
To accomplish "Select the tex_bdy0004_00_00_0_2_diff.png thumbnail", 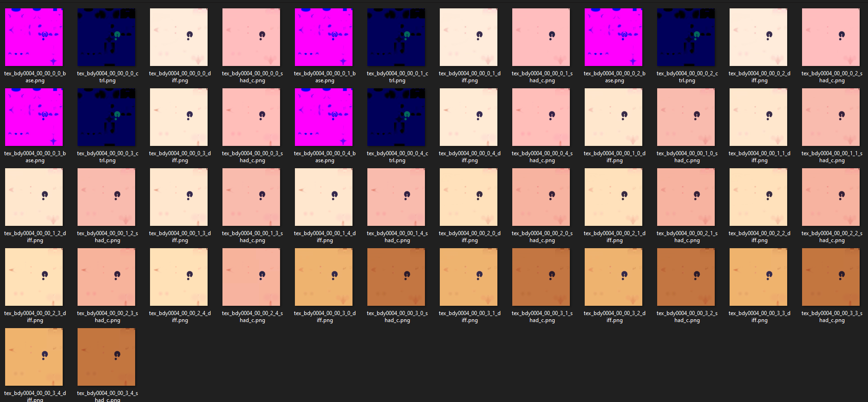I will [x=758, y=37].
